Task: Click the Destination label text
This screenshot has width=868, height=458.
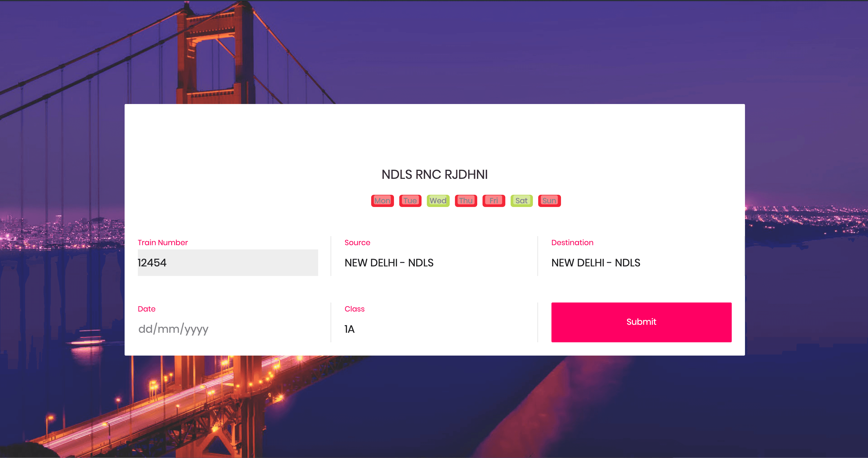Action: coord(572,243)
